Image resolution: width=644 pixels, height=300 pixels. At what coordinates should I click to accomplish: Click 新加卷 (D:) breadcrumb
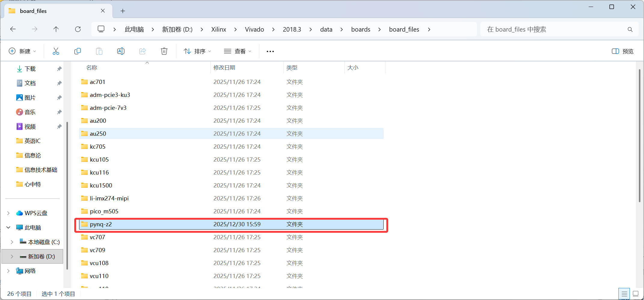pos(177,29)
